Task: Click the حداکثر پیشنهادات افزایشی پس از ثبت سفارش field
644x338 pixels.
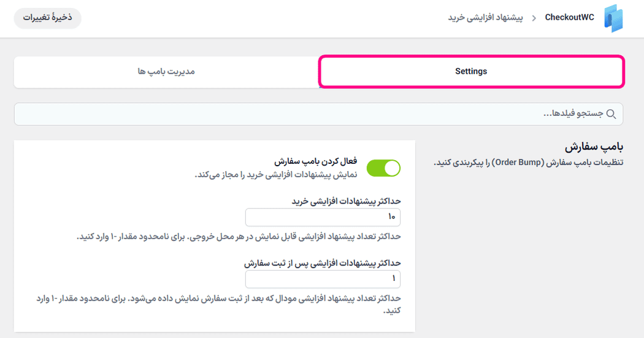Action: pyautogui.click(x=323, y=279)
